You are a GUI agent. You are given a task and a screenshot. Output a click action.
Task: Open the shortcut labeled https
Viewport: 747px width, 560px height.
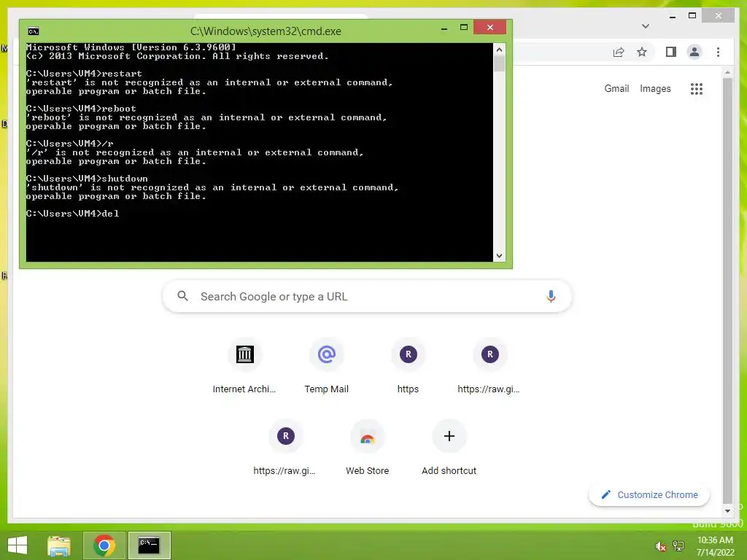click(x=408, y=354)
